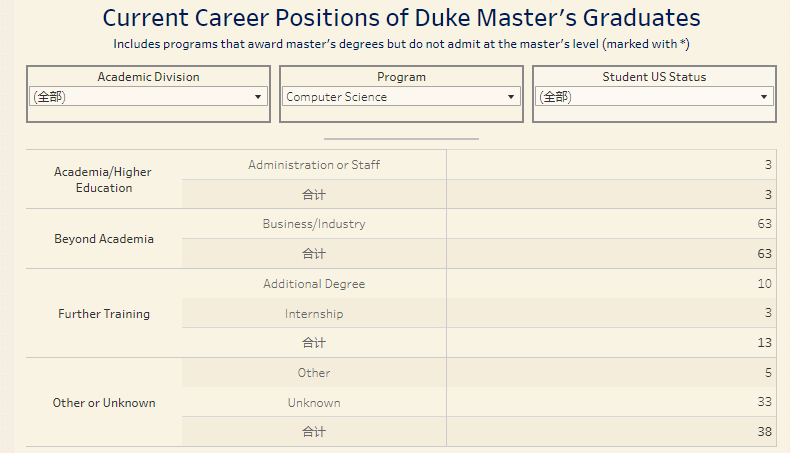
Task: Click the Academic Division dropdown arrow
Action: click(257, 97)
